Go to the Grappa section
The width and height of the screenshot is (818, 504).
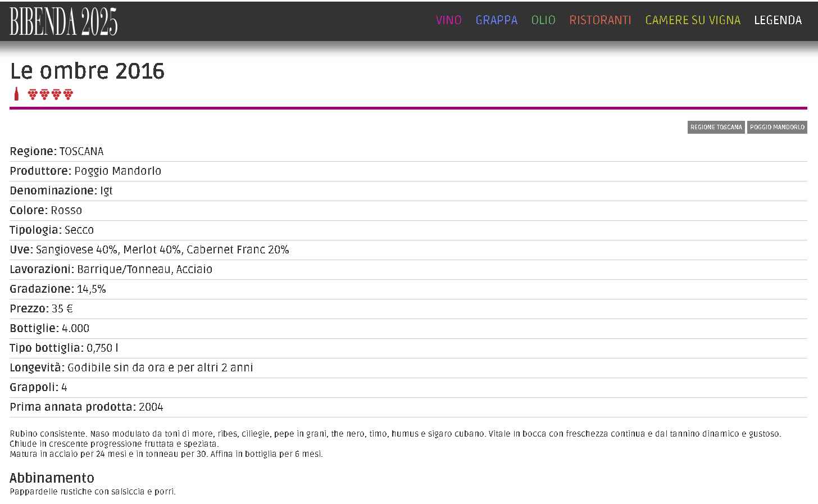point(496,20)
